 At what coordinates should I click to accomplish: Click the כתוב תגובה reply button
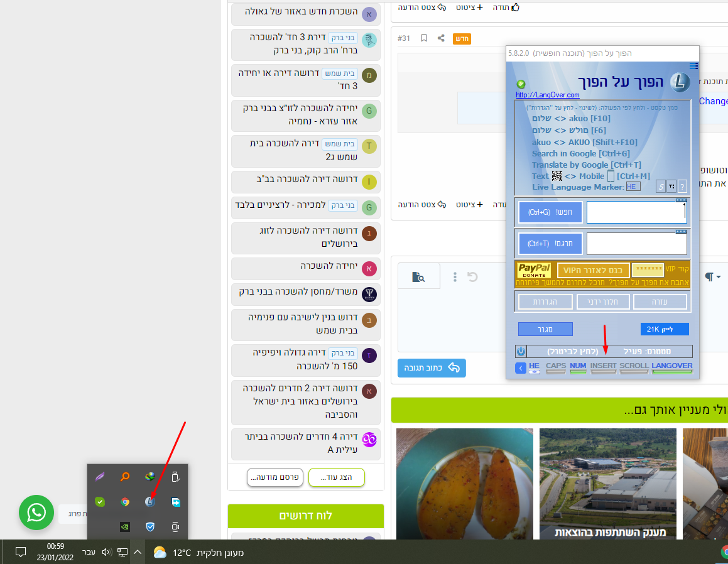tap(432, 367)
